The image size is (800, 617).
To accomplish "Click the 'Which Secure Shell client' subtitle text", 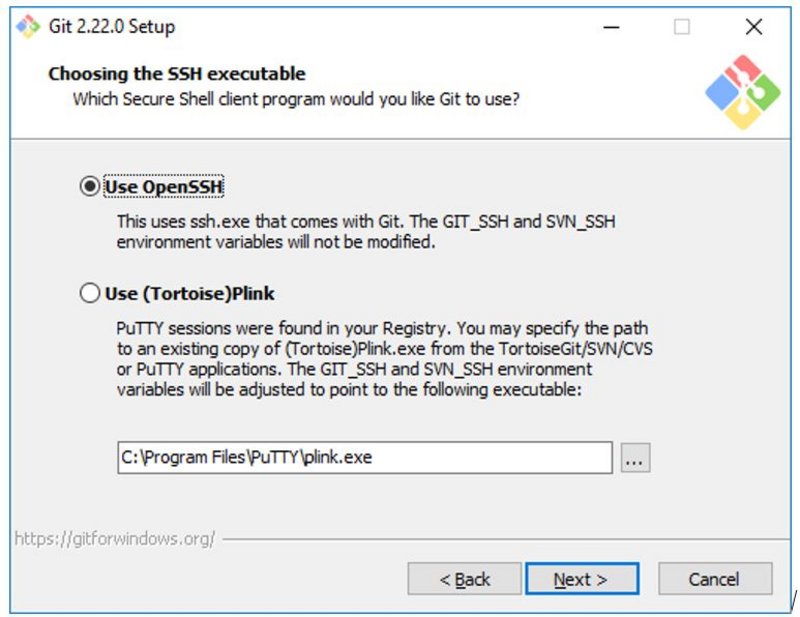I will [296, 100].
